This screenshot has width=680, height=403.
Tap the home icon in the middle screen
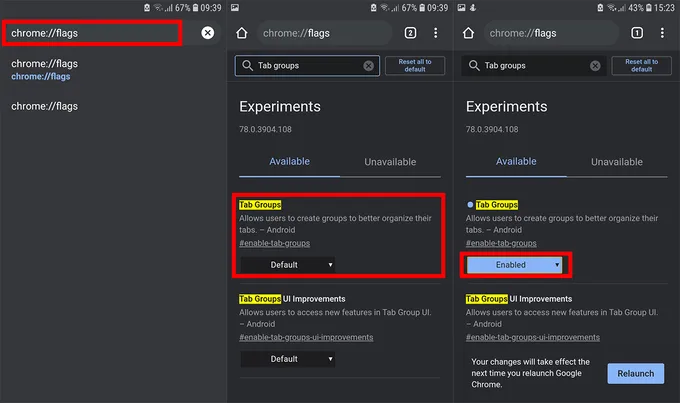click(242, 33)
